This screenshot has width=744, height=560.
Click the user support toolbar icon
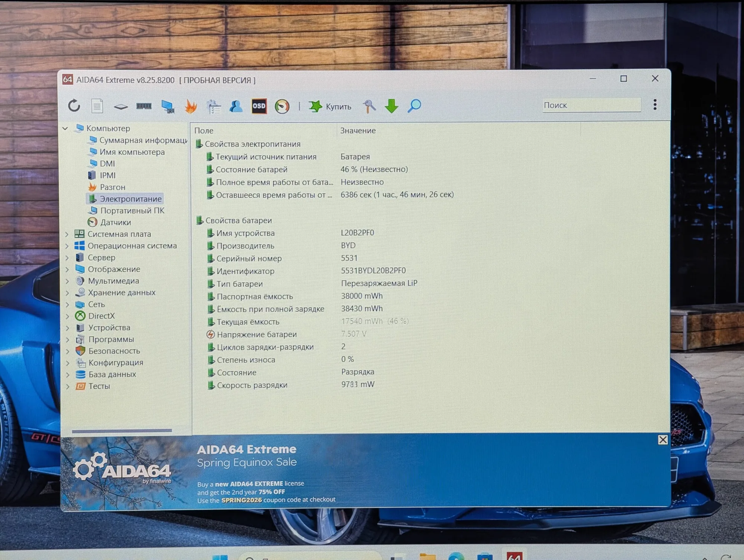236,106
